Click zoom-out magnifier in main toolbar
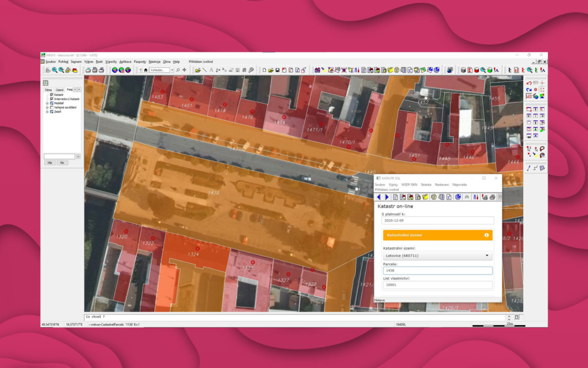 [x=61, y=70]
